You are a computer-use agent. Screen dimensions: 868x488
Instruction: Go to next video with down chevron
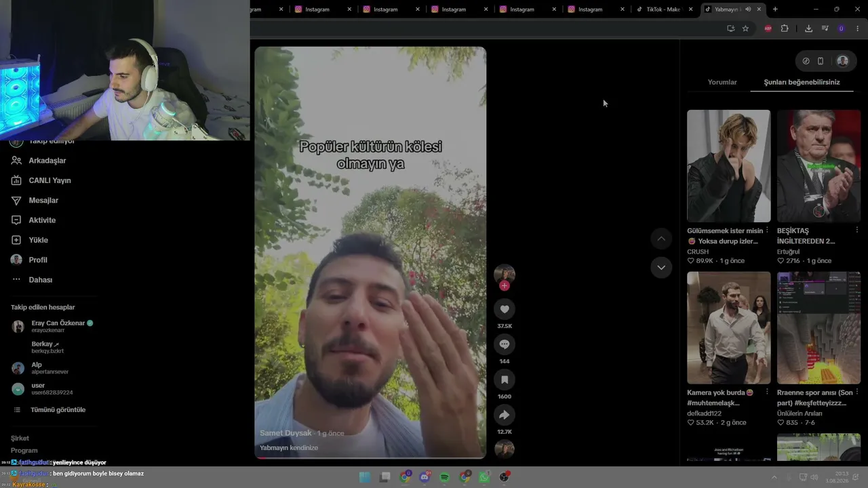coord(661,268)
